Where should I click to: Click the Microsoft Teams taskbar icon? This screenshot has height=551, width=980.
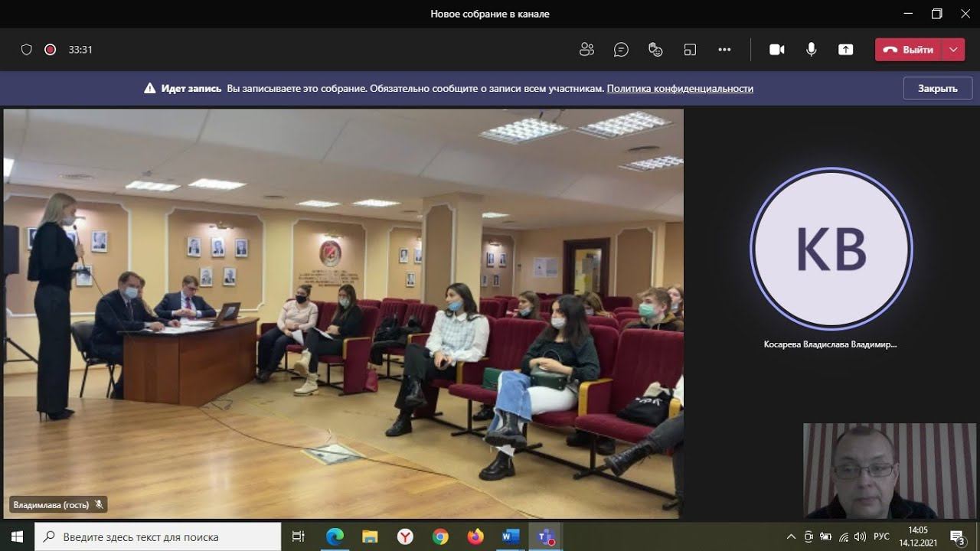(546, 536)
